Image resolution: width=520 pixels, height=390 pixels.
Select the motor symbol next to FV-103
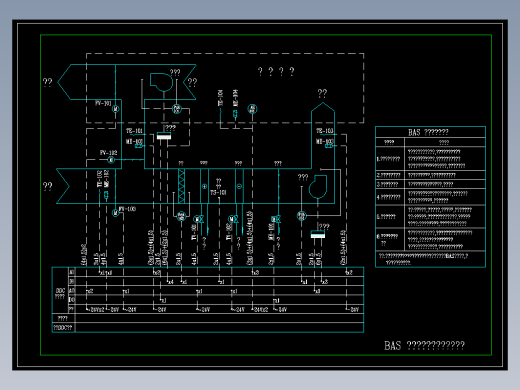tap(115, 213)
